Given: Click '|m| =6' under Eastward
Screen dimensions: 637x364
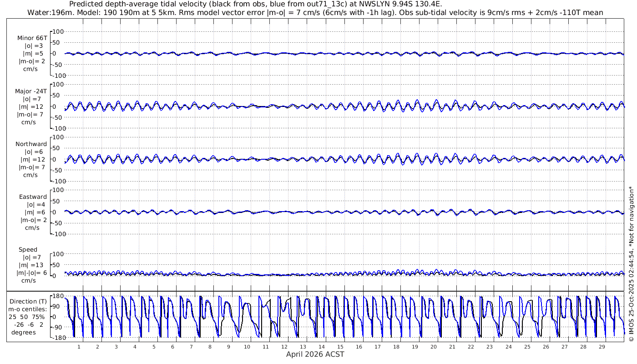Looking at the screenshot, I should coord(35,212).
